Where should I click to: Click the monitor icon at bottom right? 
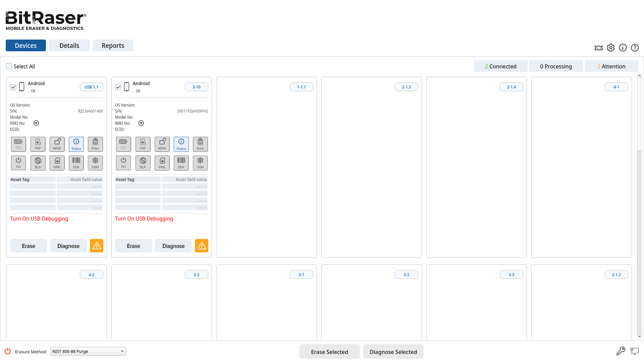(x=635, y=351)
